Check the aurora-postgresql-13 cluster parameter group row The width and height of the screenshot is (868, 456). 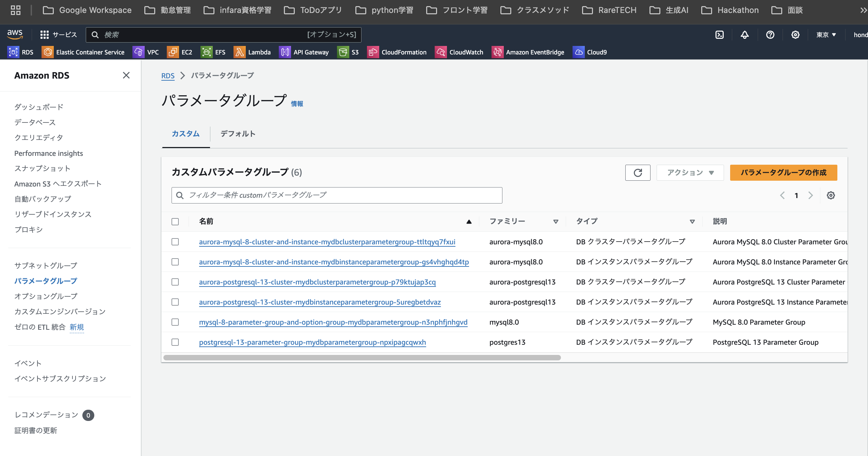(x=175, y=282)
